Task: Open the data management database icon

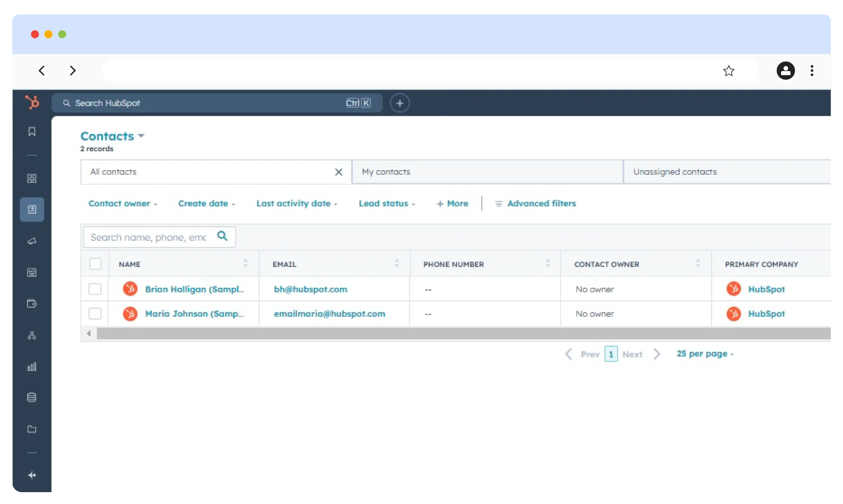Action: pos(32,397)
